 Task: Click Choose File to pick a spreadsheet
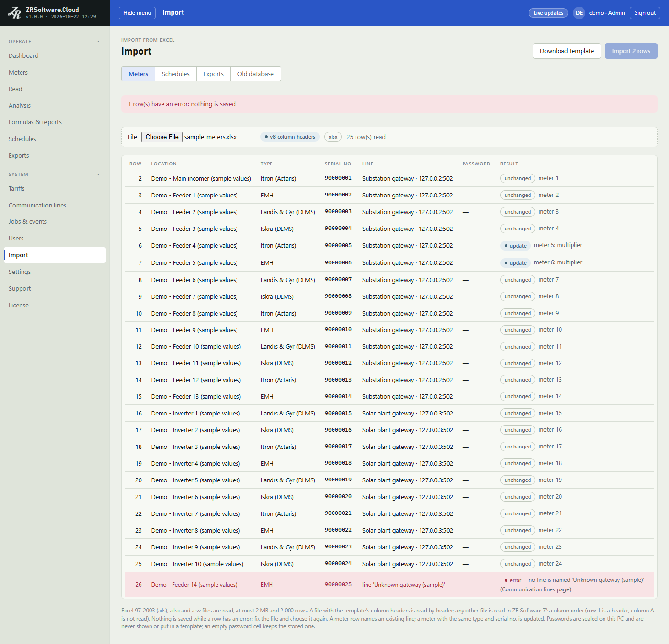pos(162,137)
